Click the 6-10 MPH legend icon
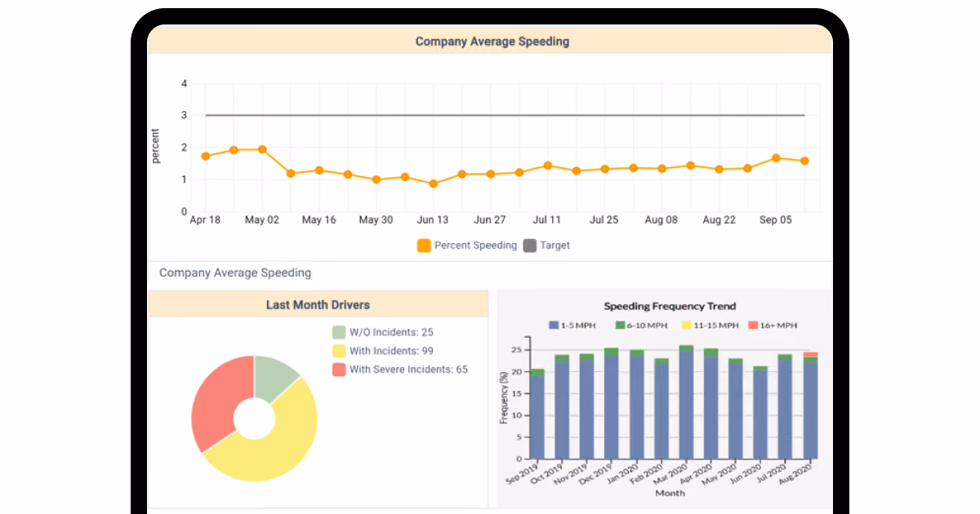 point(620,325)
